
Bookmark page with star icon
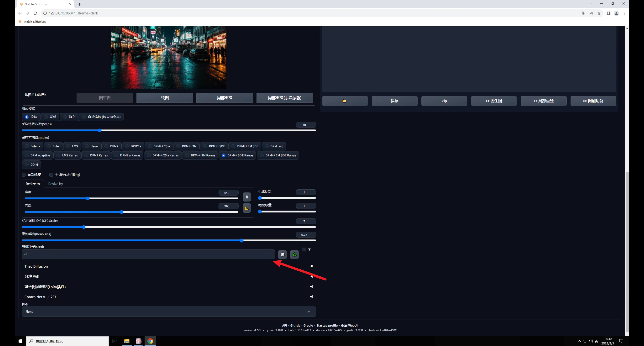(x=599, y=13)
